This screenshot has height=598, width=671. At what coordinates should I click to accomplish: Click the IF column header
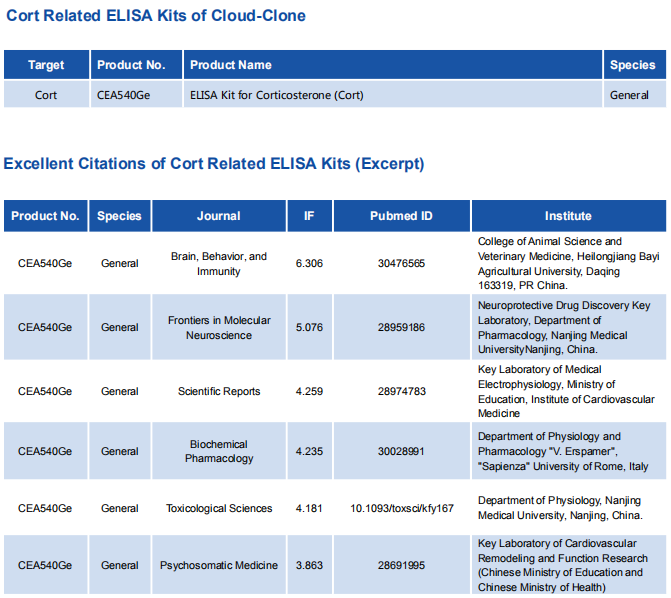(309, 216)
